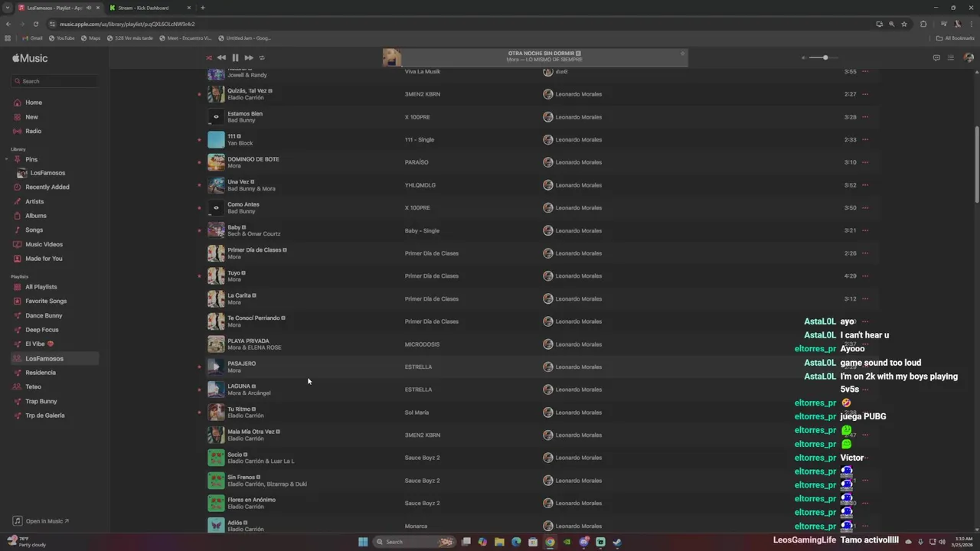Open the Deep Focus playlist
The image size is (980, 551).
pyautogui.click(x=42, y=330)
